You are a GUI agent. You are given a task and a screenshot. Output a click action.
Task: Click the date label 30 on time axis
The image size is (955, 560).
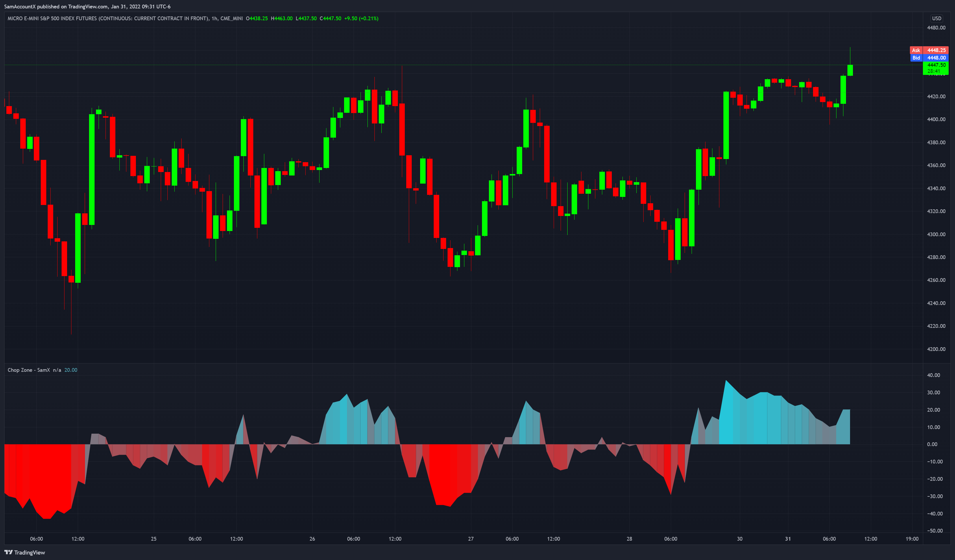(740, 539)
